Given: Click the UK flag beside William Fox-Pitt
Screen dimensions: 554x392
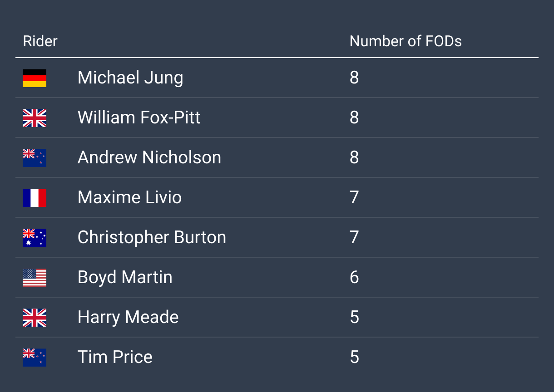Looking at the screenshot, I should tap(35, 118).
